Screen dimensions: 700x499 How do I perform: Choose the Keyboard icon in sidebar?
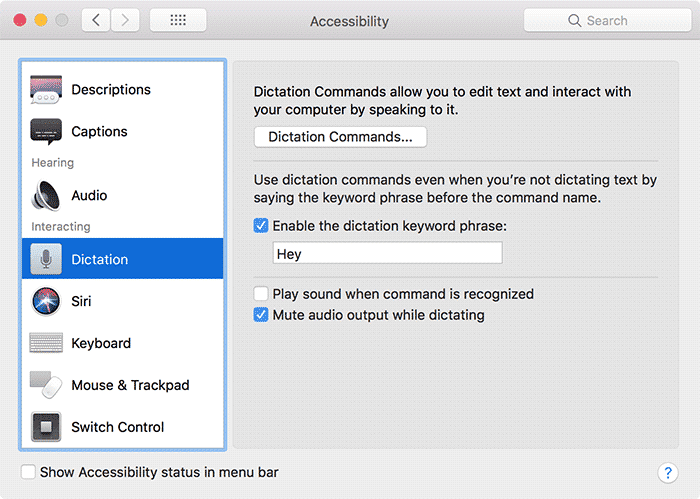pyautogui.click(x=46, y=343)
